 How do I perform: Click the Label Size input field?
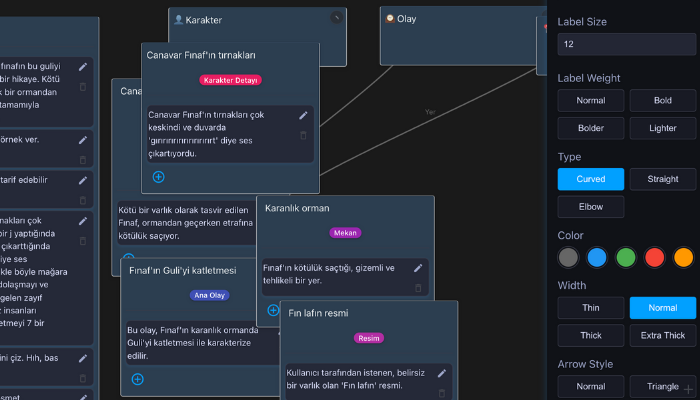click(x=627, y=44)
